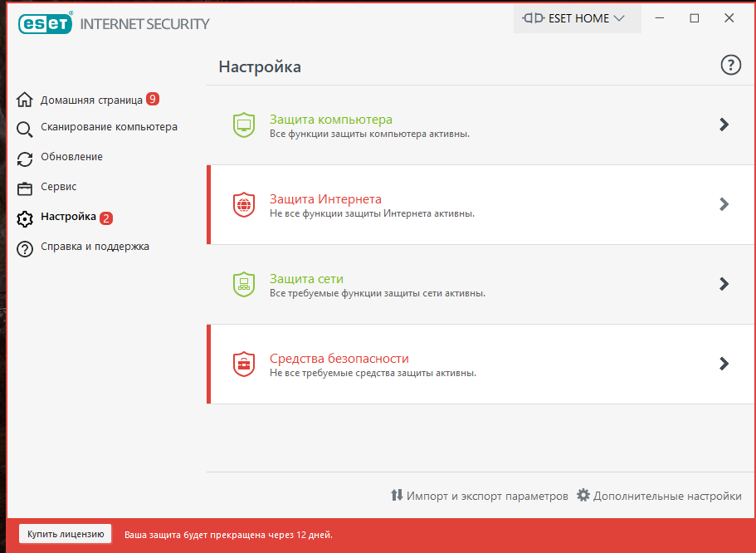This screenshot has height=553, width=756.
Task: Open the Защита Интернета heading
Action: click(x=325, y=198)
